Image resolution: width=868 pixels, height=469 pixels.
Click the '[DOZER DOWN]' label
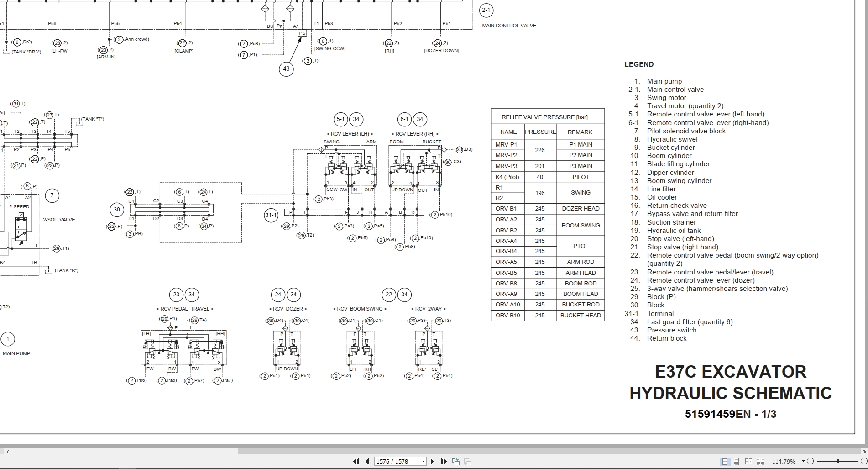pyautogui.click(x=441, y=51)
